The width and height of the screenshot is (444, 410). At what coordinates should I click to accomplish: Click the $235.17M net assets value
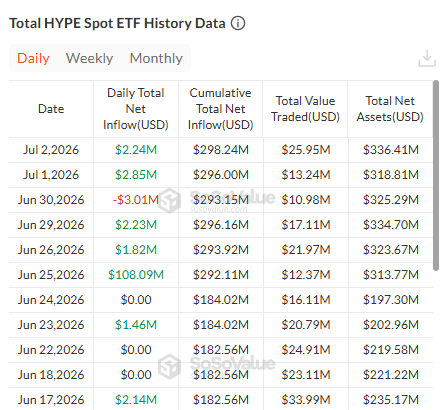point(391,400)
